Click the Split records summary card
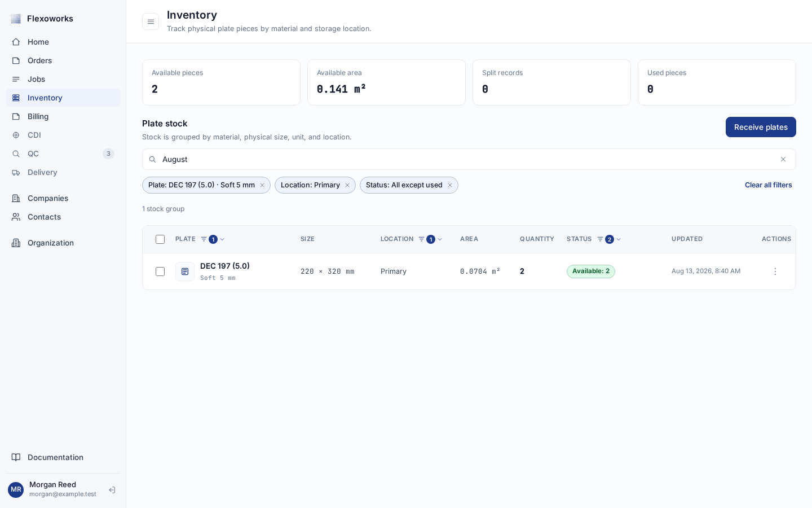This screenshot has height=508, width=812. pyautogui.click(x=551, y=82)
